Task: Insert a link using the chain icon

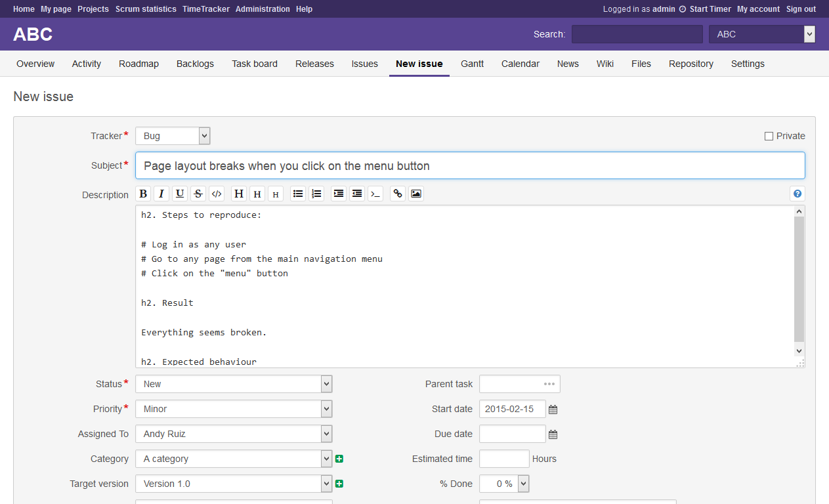Action: click(398, 194)
